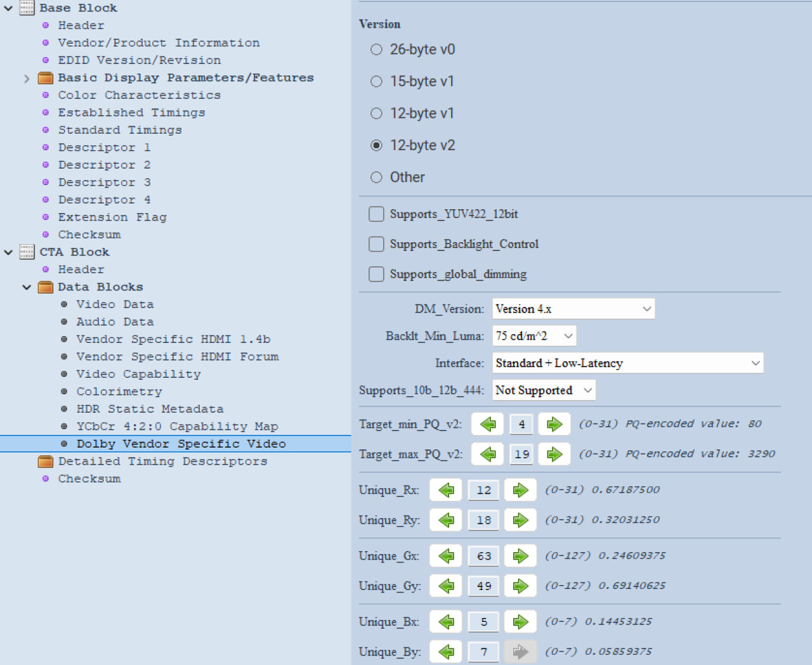The image size is (812, 665).
Task: Select the 26-byte v0 version radio
Action: coord(376,49)
